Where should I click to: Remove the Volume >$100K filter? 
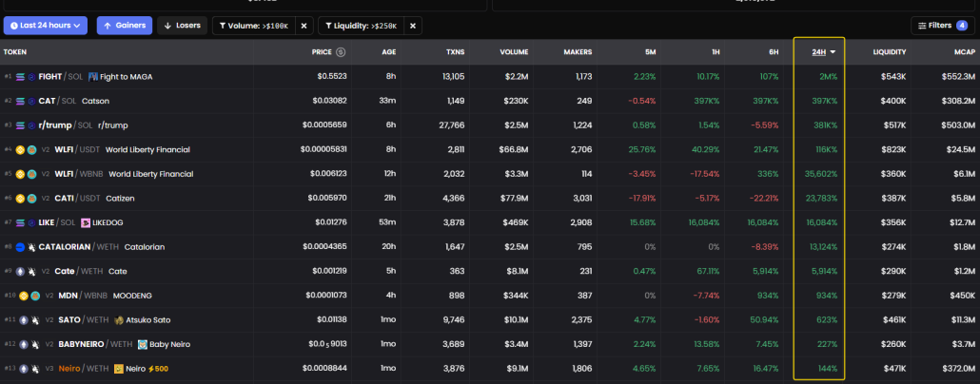(304, 26)
